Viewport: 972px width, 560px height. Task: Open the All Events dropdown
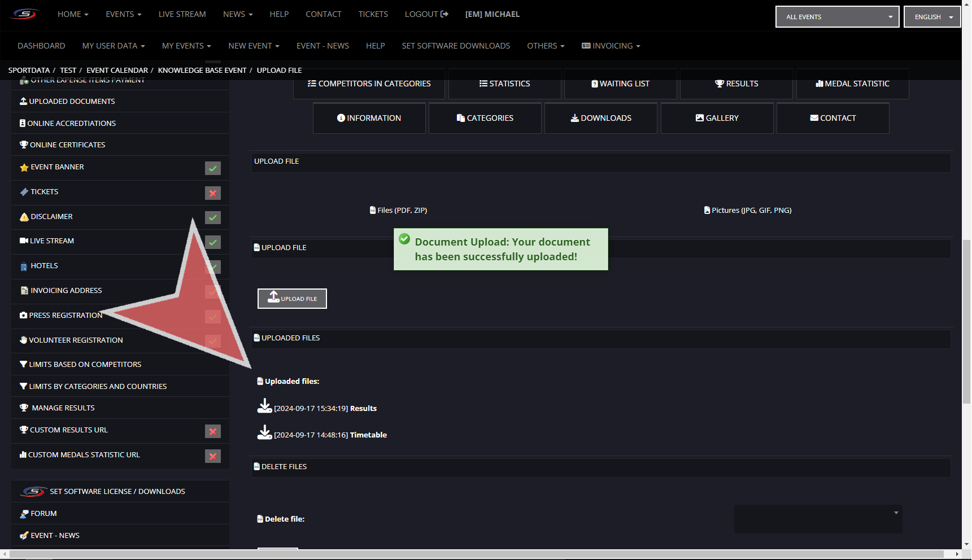(x=836, y=17)
